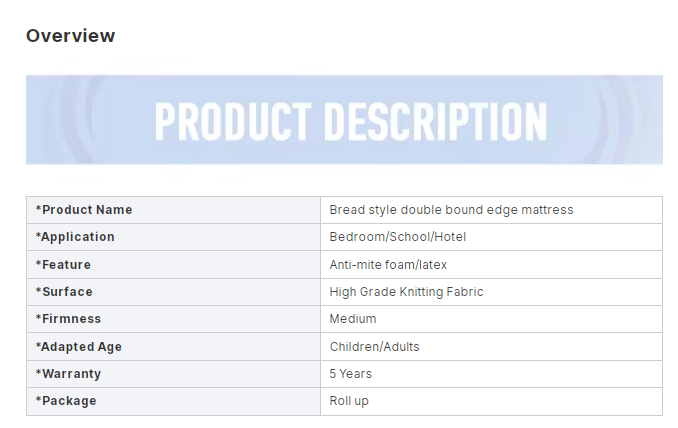Select the *Firmness label cell

[173, 319]
